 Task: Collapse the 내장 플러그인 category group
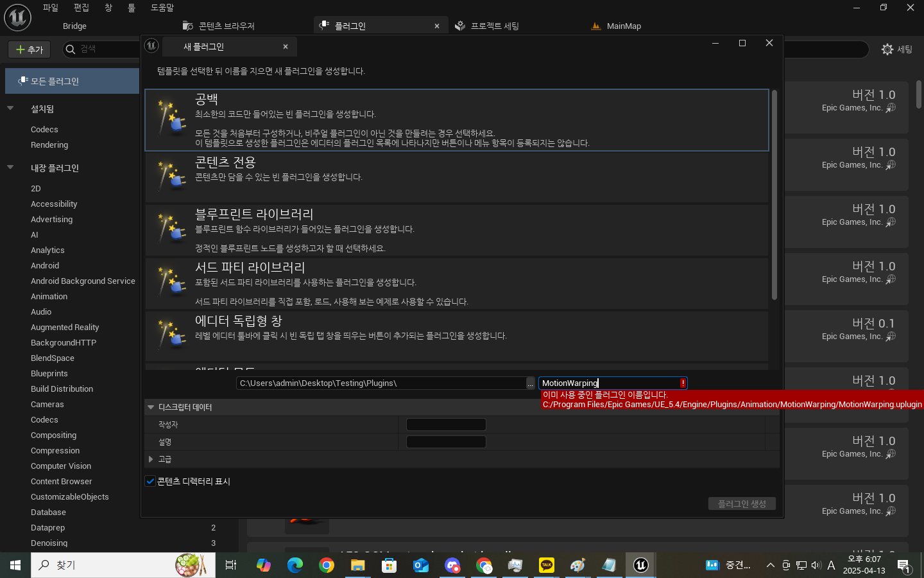[x=10, y=168]
